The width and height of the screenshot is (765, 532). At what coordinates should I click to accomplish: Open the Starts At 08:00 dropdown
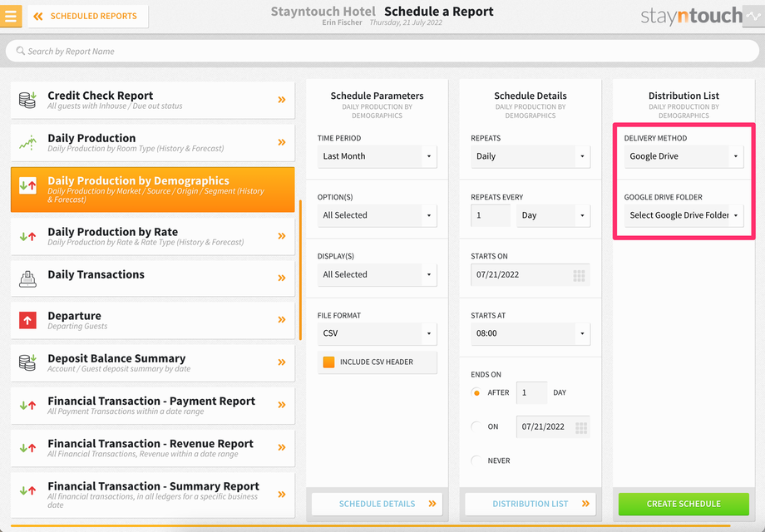[x=531, y=333]
